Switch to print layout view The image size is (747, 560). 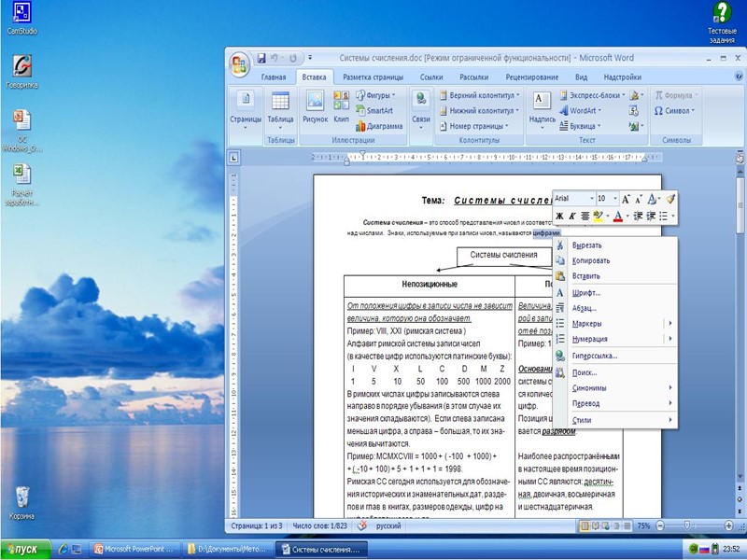tap(585, 525)
